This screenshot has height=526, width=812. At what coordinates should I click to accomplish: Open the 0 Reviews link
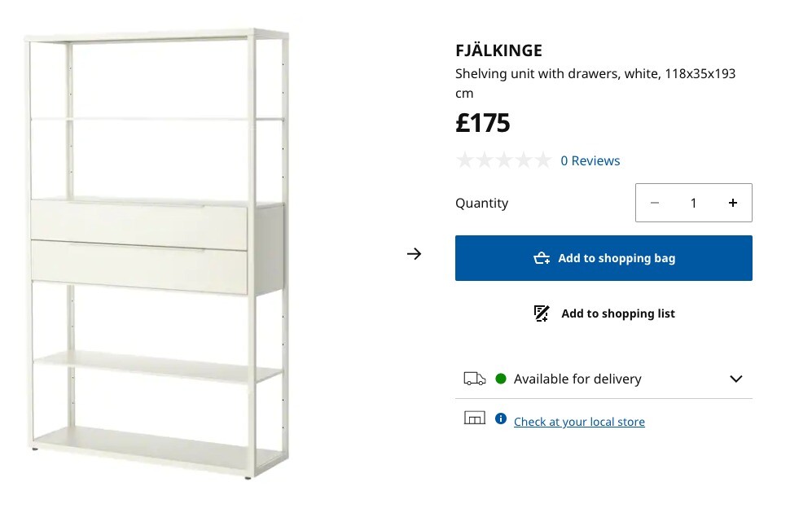[x=590, y=160]
